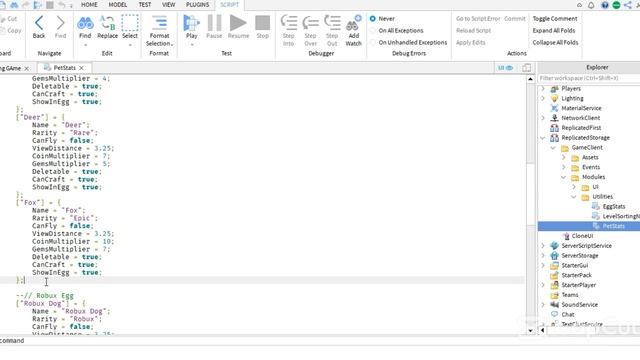
Task: Click Expand All Folds action
Action: click(554, 31)
